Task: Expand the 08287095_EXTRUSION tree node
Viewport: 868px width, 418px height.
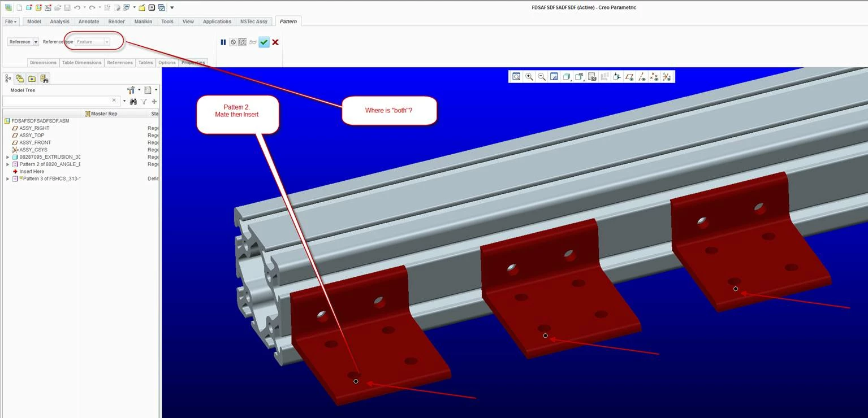Action: tap(8, 157)
